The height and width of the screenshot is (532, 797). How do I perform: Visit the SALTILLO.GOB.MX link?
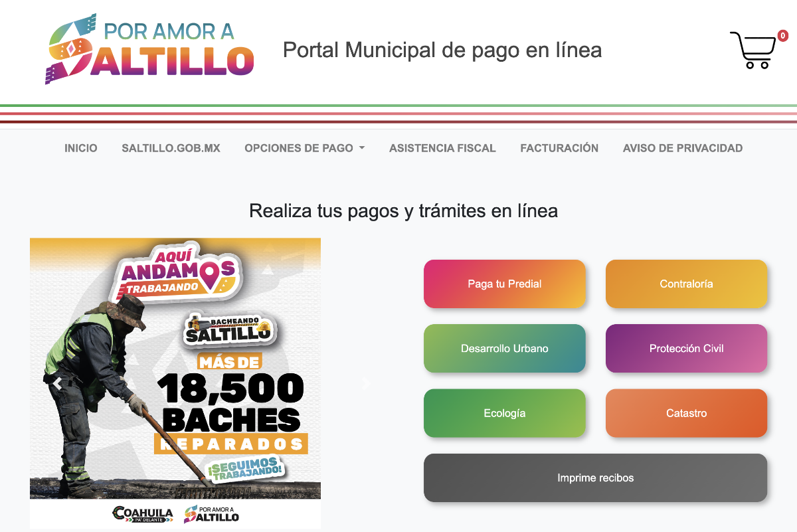tap(171, 148)
